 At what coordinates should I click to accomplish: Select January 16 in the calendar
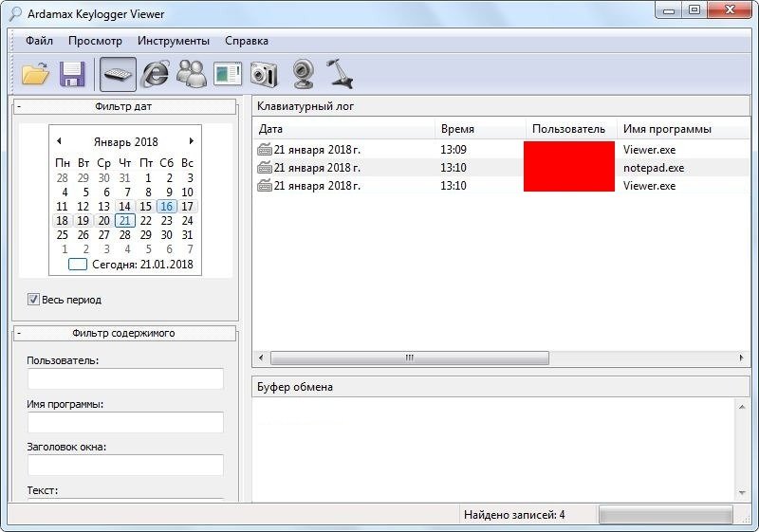click(x=166, y=207)
